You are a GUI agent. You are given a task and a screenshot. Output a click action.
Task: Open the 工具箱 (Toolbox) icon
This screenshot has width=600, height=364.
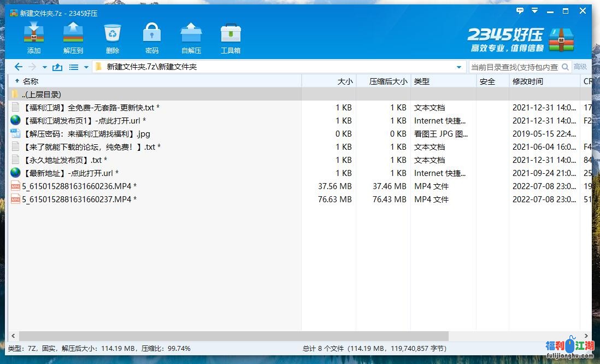click(231, 33)
